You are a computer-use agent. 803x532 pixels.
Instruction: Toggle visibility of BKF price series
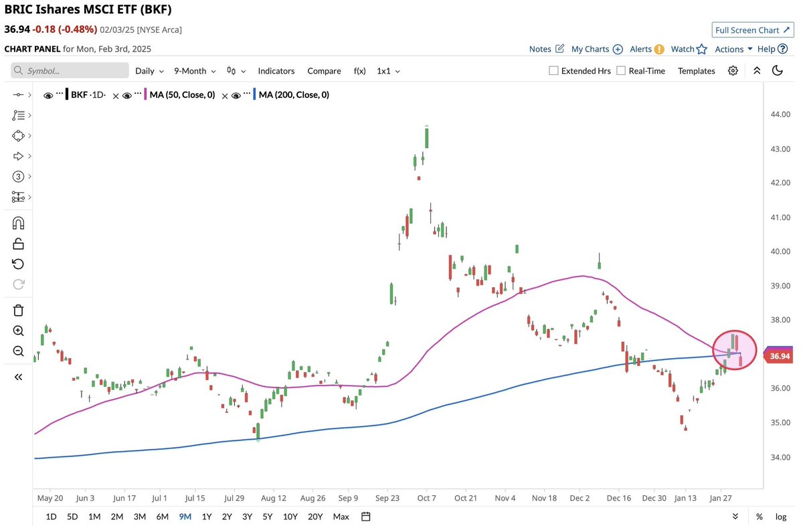click(x=48, y=96)
